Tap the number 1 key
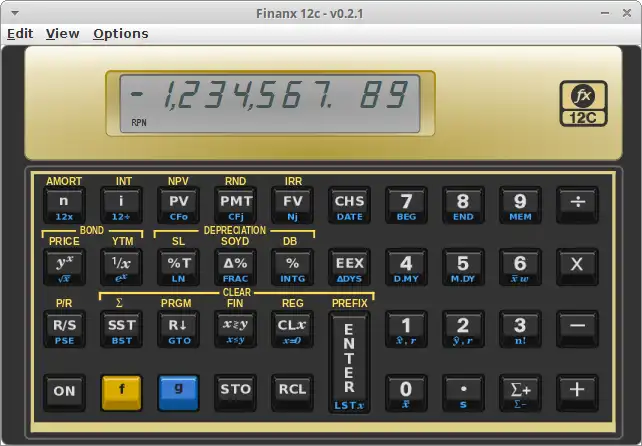 click(406, 329)
